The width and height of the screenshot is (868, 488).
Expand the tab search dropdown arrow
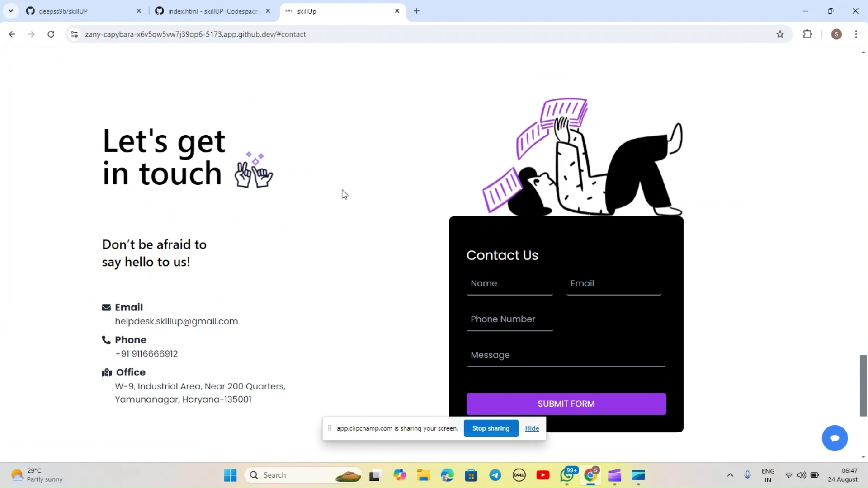coord(11,11)
